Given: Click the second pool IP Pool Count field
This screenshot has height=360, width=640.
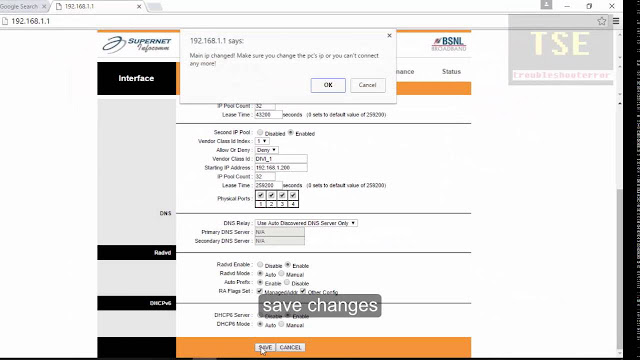Looking at the screenshot, I should coord(265,177).
